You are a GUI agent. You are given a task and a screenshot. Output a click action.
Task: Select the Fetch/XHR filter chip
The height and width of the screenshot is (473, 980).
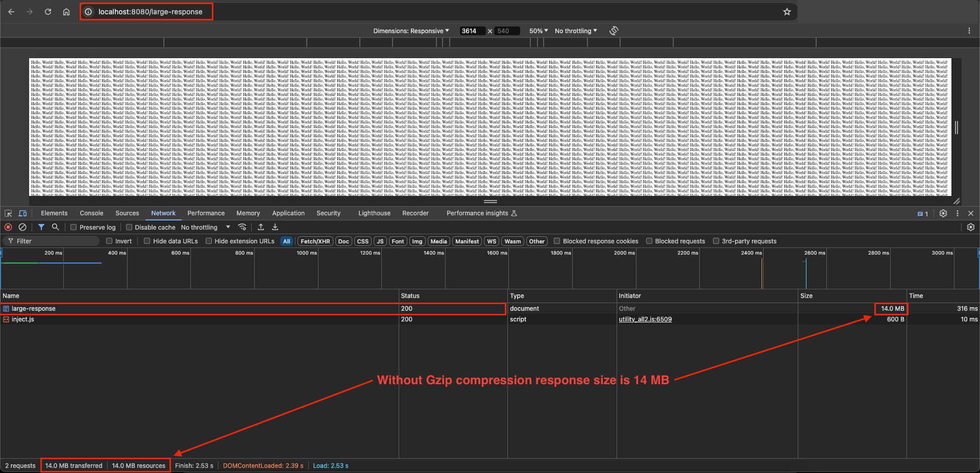[314, 241]
